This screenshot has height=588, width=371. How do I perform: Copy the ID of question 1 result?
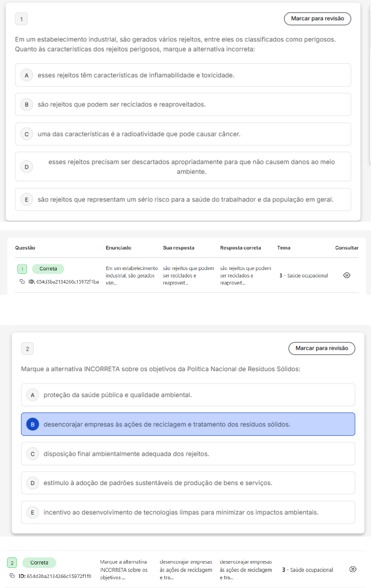coord(22,281)
